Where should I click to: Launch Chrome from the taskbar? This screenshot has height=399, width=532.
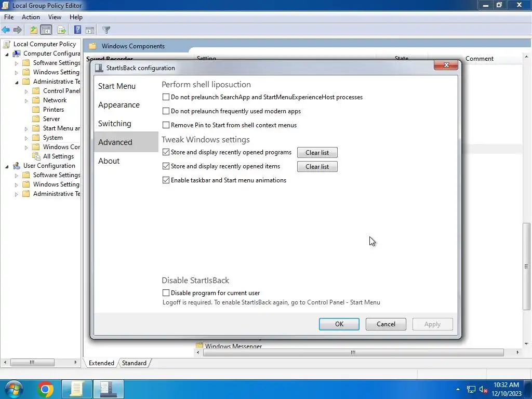coord(46,389)
